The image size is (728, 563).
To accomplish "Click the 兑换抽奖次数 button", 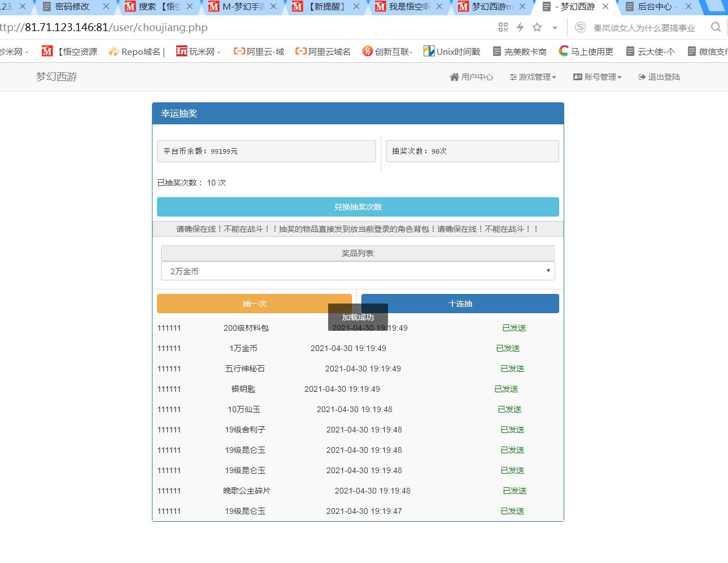I will 358,207.
